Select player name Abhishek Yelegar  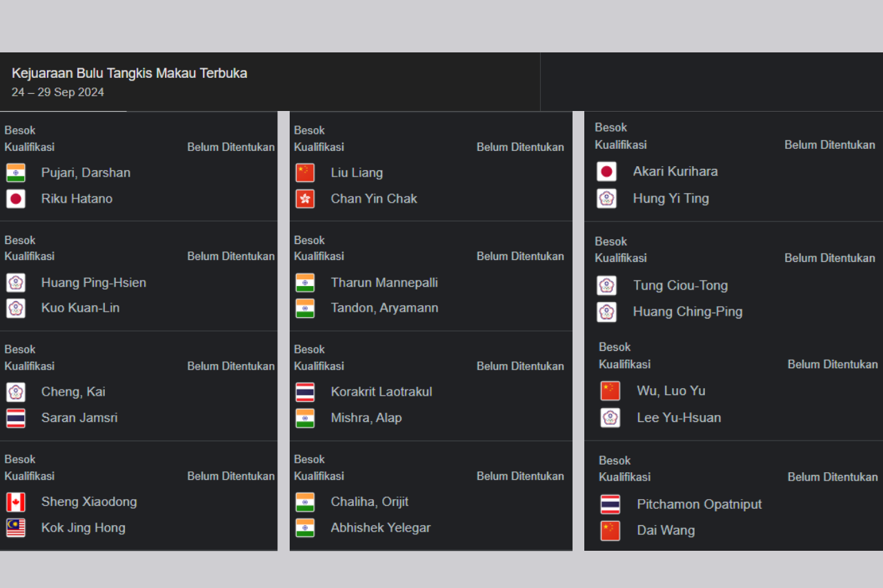(x=381, y=528)
